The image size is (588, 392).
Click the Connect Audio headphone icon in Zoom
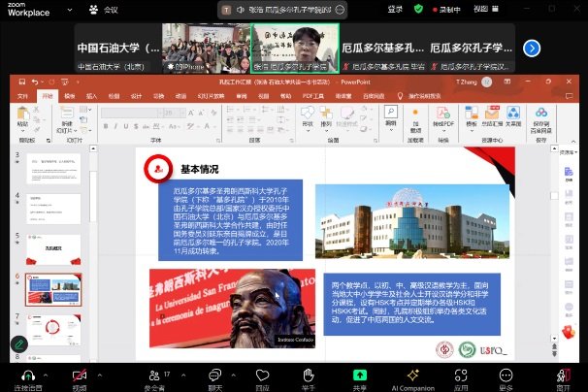[x=28, y=376]
